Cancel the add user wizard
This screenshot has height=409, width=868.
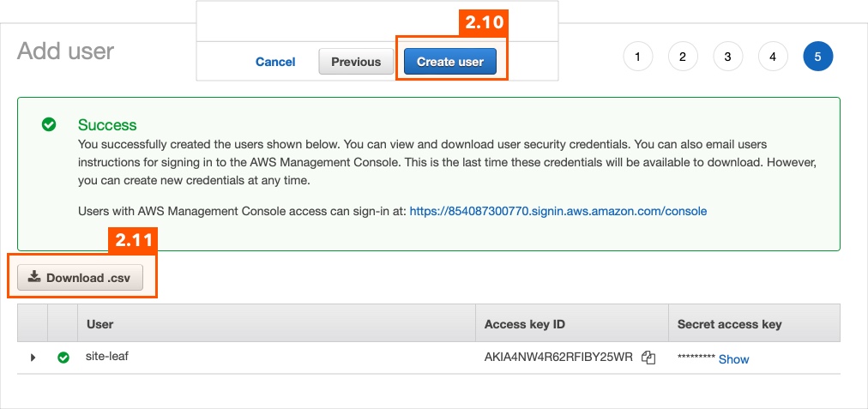pyautogui.click(x=275, y=62)
